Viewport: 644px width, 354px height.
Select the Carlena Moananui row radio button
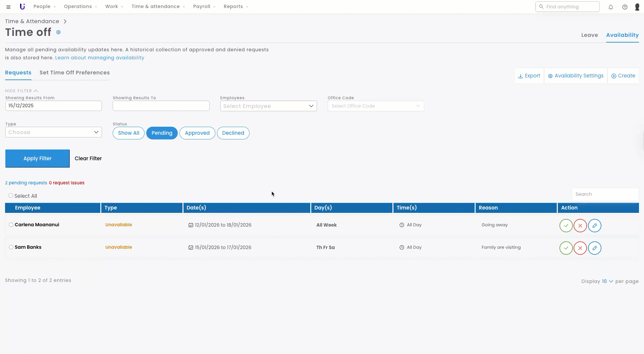coord(11,225)
